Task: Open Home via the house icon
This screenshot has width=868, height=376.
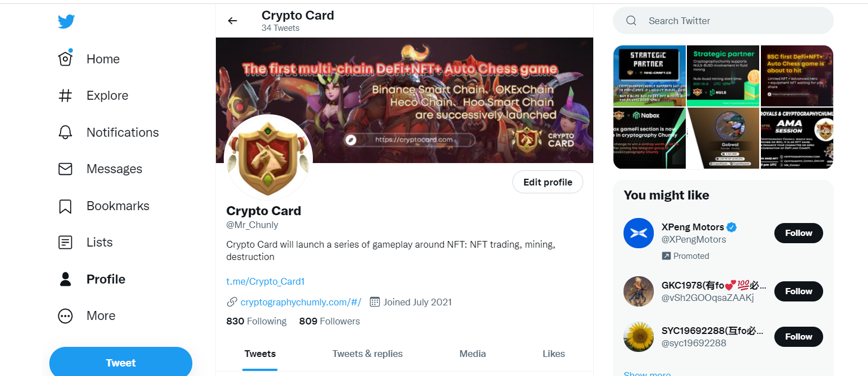Action: coord(66,58)
